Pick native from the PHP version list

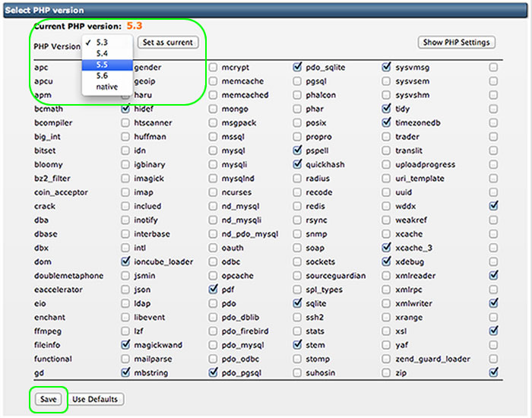(x=106, y=87)
